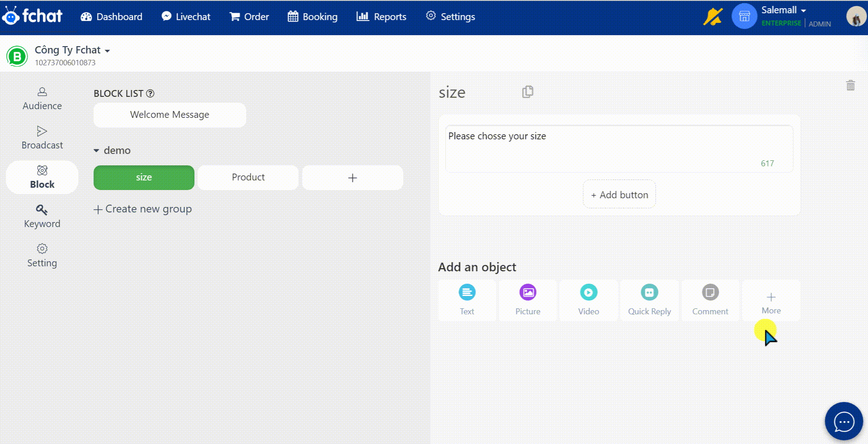The height and width of the screenshot is (444, 868).
Task: Select the size block
Action: (x=144, y=177)
